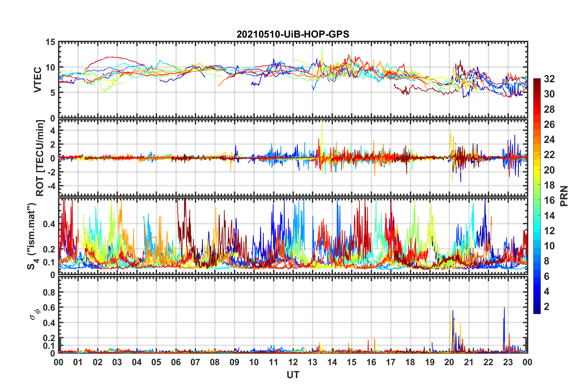Select the 30 label on the PRN colorbar
The width and height of the screenshot is (586, 392).
tap(549, 94)
